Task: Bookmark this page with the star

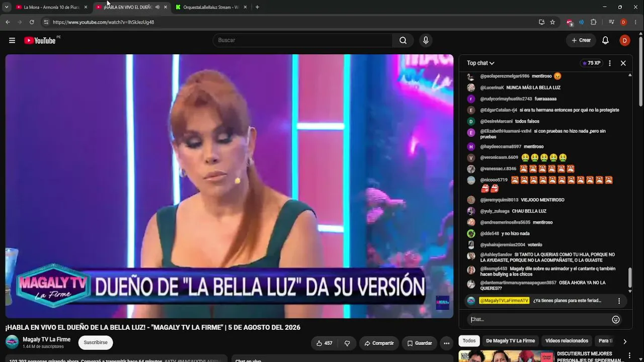Action: click(552, 22)
